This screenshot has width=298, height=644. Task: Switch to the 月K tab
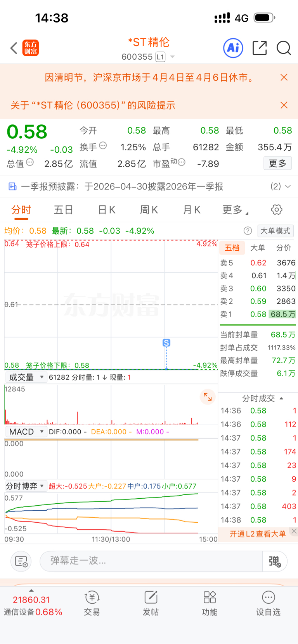click(x=192, y=210)
